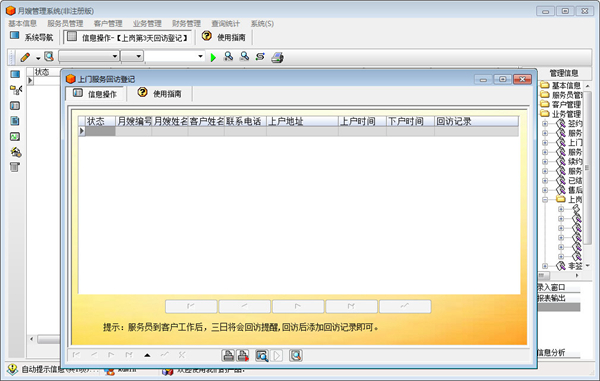600x381 pixels.
Task: Switch to the 系统导航 tab
Action: coord(32,37)
